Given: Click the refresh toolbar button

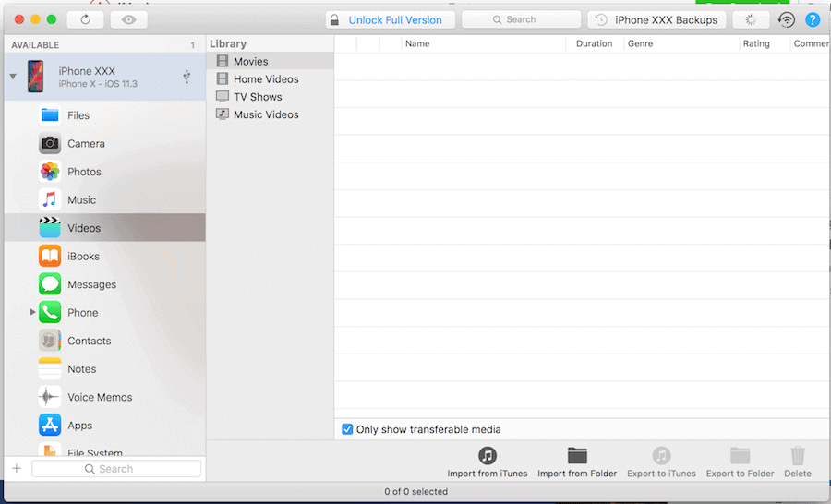Looking at the screenshot, I should click(x=85, y=19).
